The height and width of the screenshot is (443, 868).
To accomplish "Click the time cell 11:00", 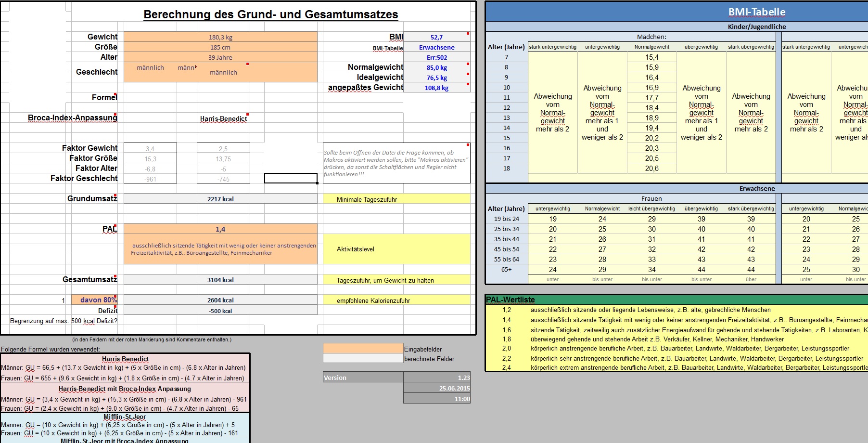I will [437, 399].
